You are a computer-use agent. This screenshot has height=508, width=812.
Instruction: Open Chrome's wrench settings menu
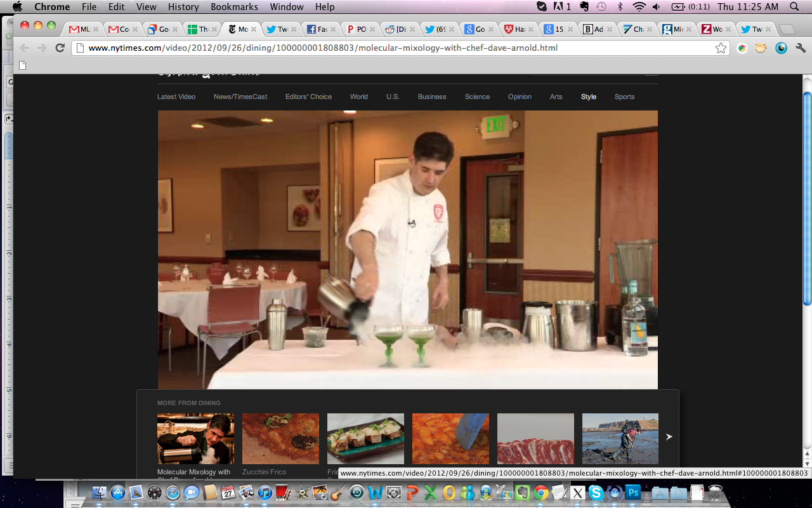(801, 48)
